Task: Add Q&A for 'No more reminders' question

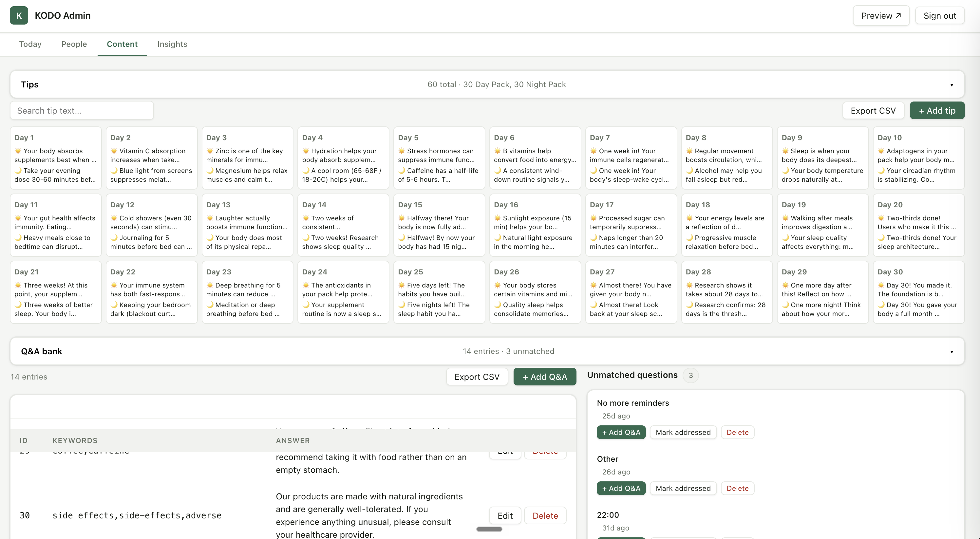Action: [x=621, y=432]
